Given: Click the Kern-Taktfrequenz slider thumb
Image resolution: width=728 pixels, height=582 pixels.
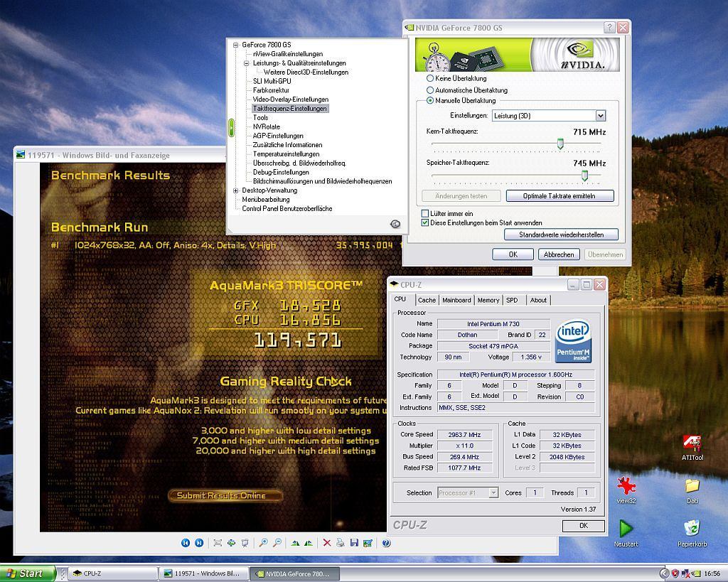Looking at the screenshot, I should [x=560, y=144].
